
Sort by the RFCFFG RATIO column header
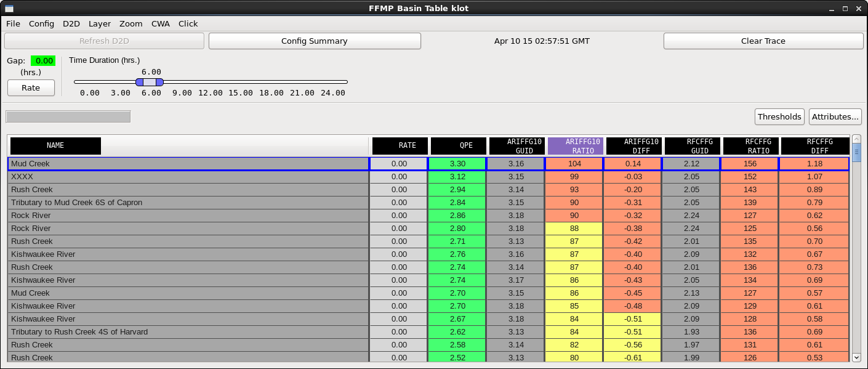point(751,146)
